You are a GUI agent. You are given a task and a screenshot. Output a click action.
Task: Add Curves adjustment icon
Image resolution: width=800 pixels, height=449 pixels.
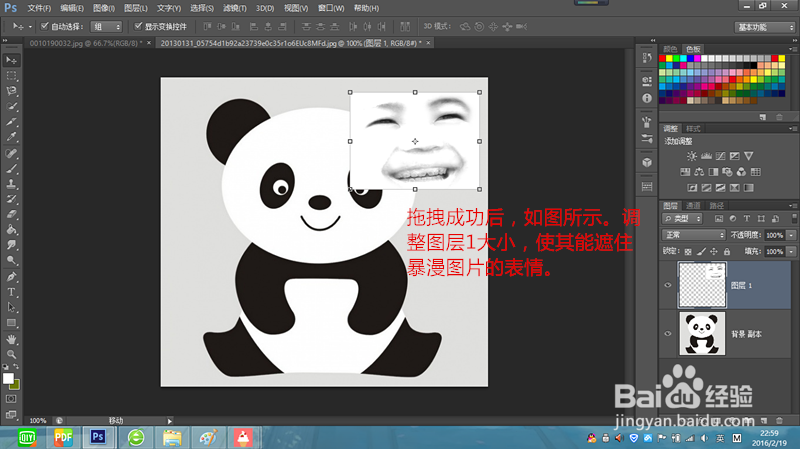(720, 156)
